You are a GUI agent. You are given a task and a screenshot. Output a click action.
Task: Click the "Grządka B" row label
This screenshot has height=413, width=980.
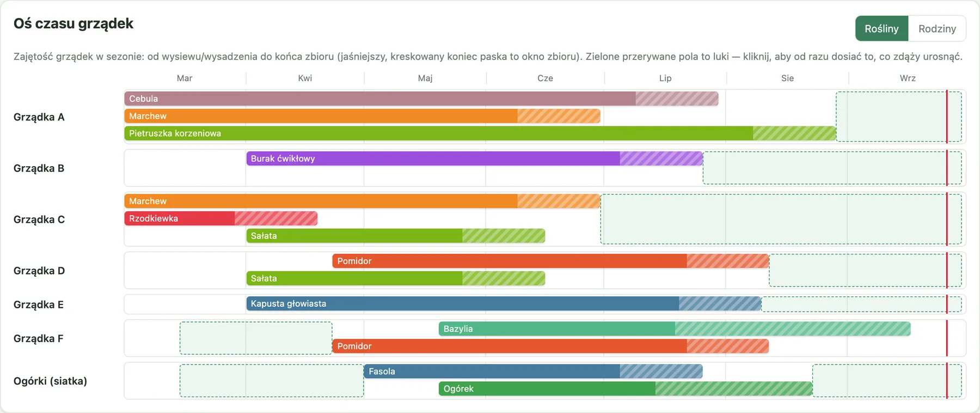point(39,168)
